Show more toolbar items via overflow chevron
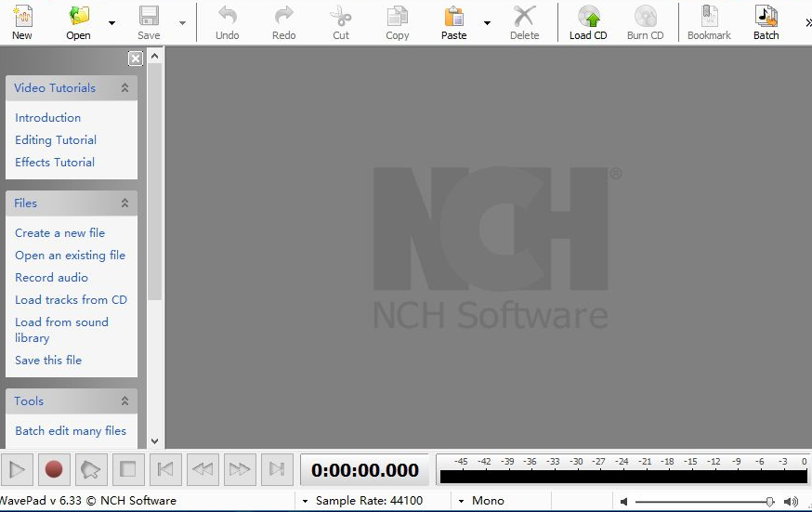Screen dimensions: 812x512 click(808, 22)
